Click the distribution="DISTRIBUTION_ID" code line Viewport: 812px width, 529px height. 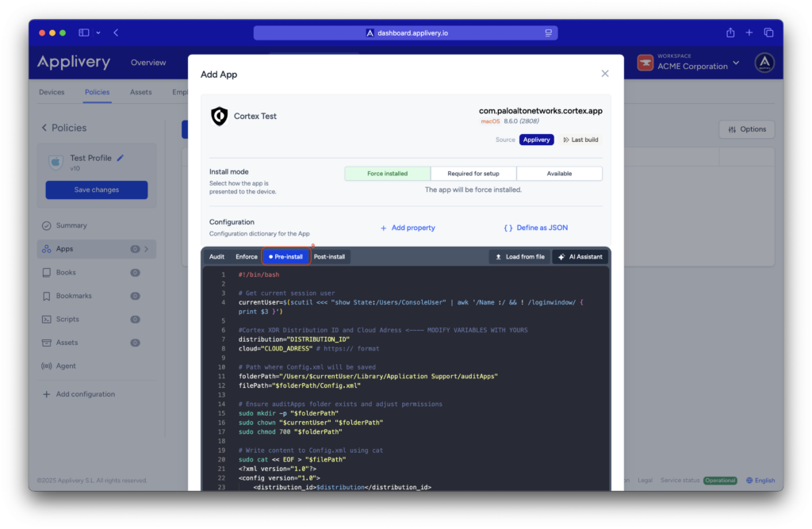tap(294, 339)
